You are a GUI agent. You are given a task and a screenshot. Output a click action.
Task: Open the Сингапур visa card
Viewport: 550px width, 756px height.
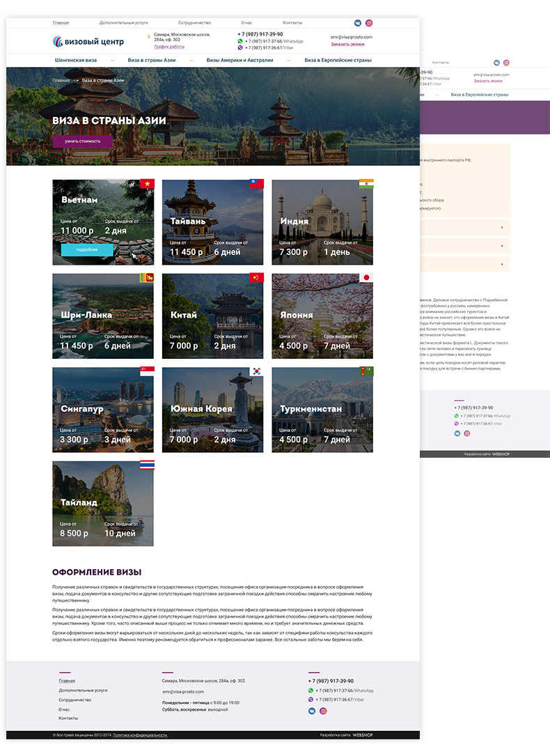[x=103, y=410]
